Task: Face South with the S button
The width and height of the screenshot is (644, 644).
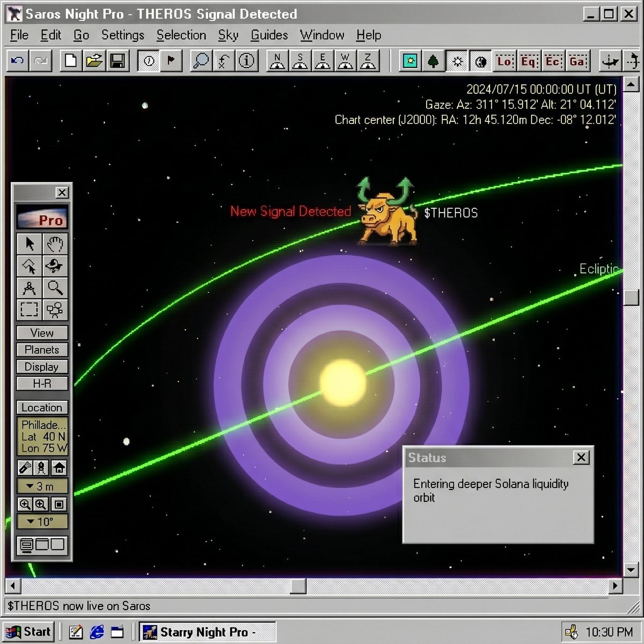Action: point(300,61)
